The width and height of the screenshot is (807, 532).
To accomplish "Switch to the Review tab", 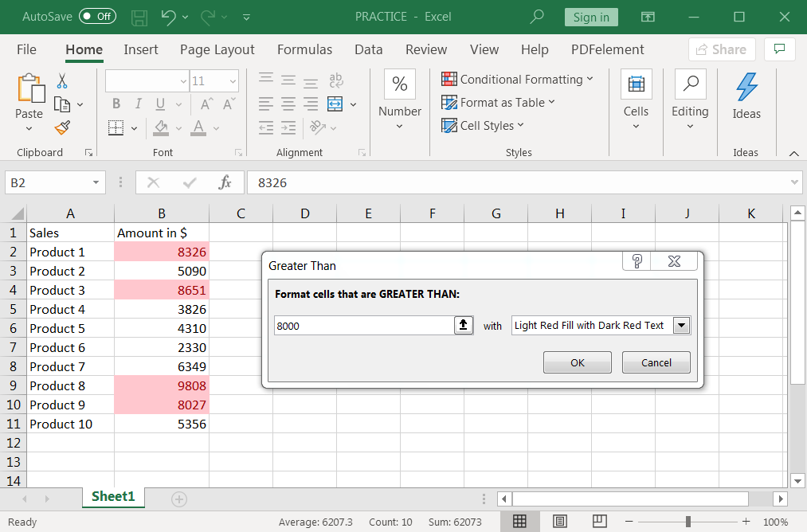I will (x=426, y=49).
